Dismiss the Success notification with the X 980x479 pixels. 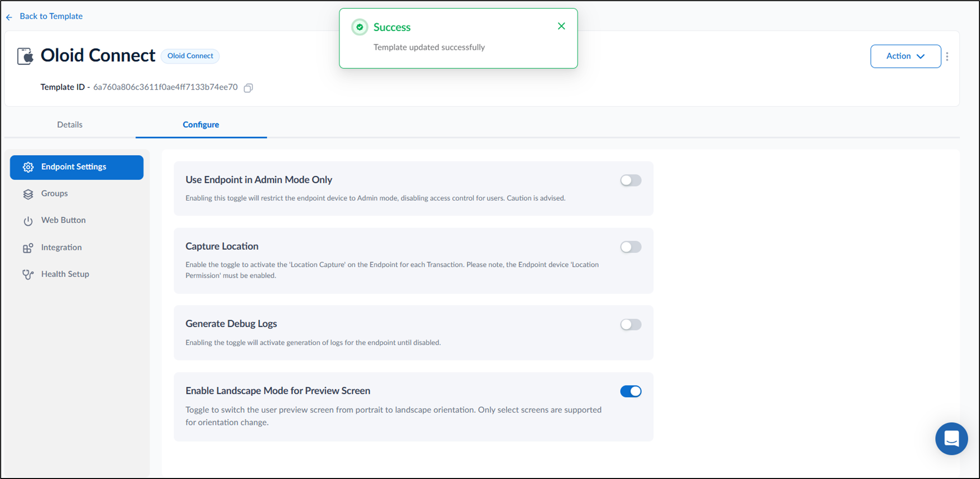561,26
